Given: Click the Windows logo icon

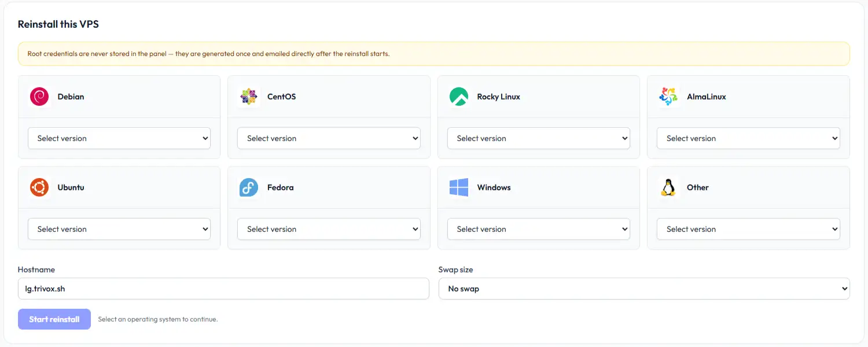Looking at the screenshot, I should pos(459,187).
